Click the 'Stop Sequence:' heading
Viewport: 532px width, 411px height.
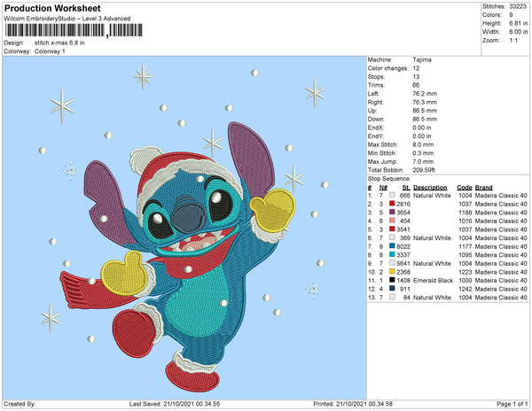(x=389, y=179)
